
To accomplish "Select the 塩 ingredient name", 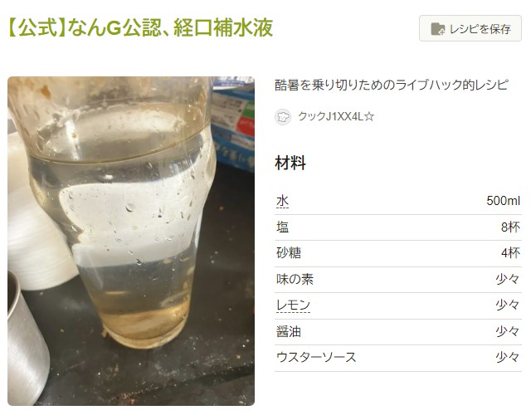I will coord(282,227).
